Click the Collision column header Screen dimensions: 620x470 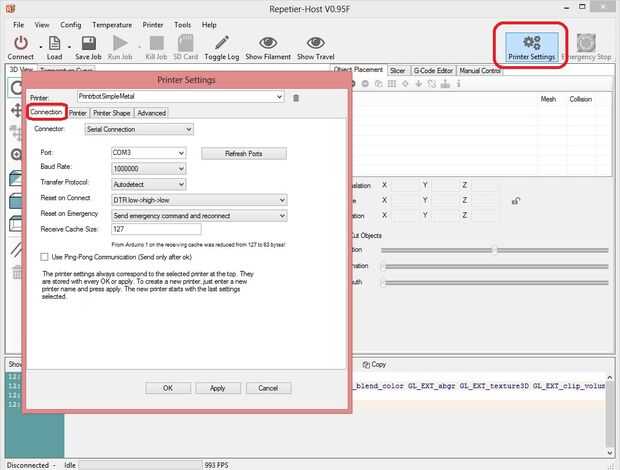580,99
